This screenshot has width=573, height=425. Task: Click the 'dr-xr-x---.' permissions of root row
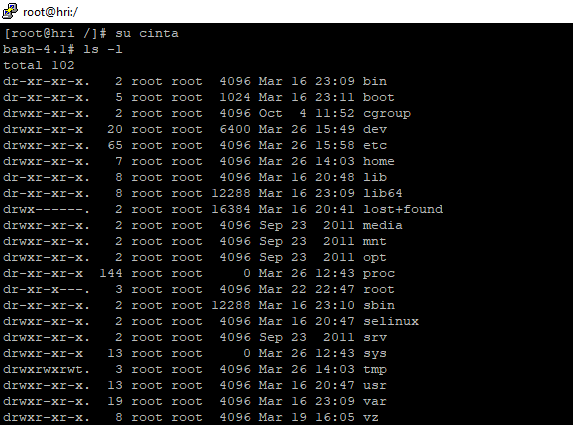[x=46, y=289]
